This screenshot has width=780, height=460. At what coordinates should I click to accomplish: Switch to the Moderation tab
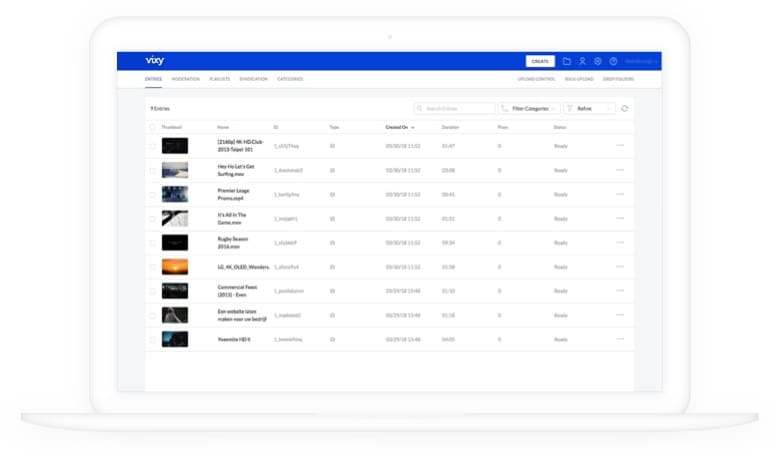click(186, 79)
